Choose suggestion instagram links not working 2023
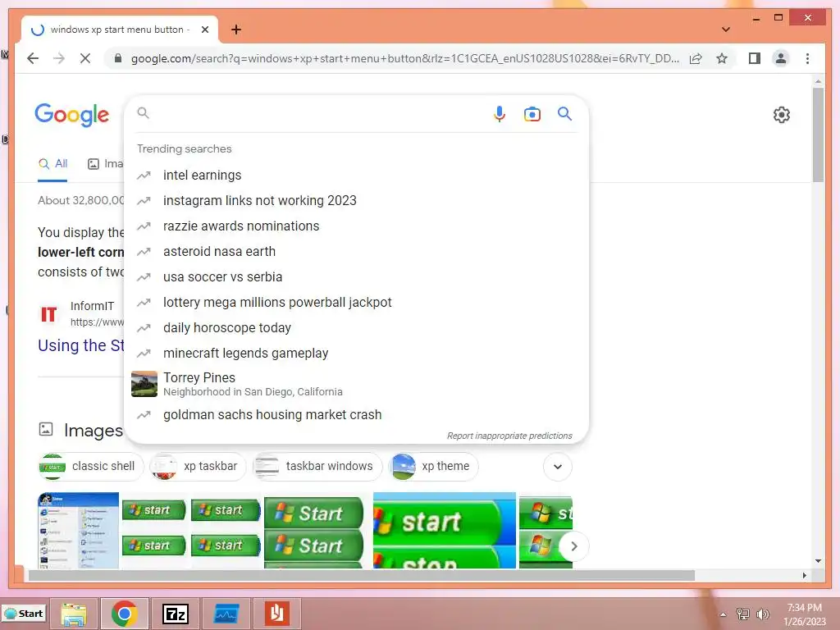 pos(356,200)
